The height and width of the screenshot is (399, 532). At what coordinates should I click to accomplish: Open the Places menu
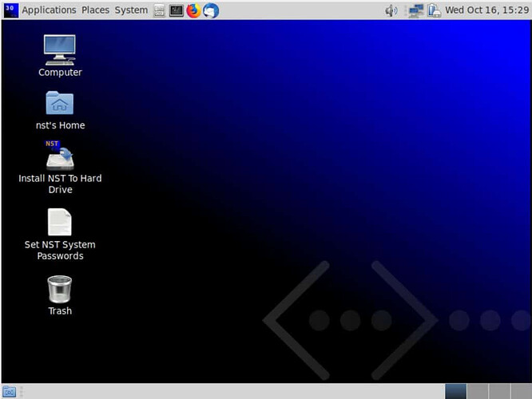pos(95,10)
